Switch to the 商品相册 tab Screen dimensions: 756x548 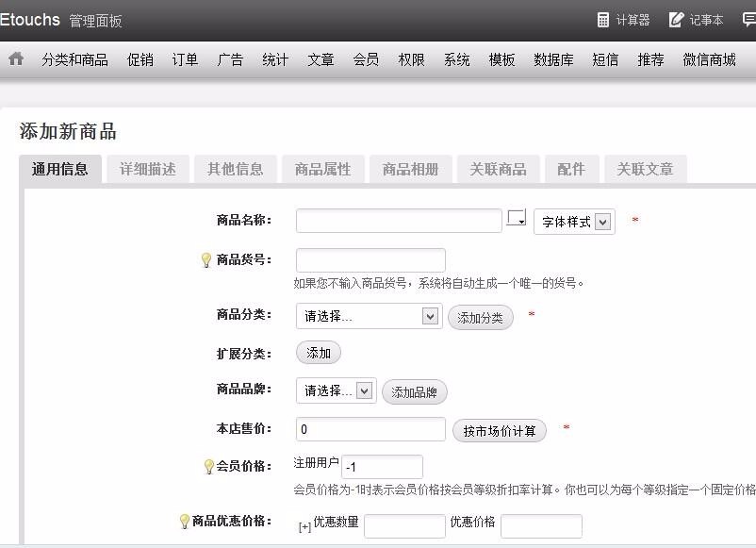410,168
